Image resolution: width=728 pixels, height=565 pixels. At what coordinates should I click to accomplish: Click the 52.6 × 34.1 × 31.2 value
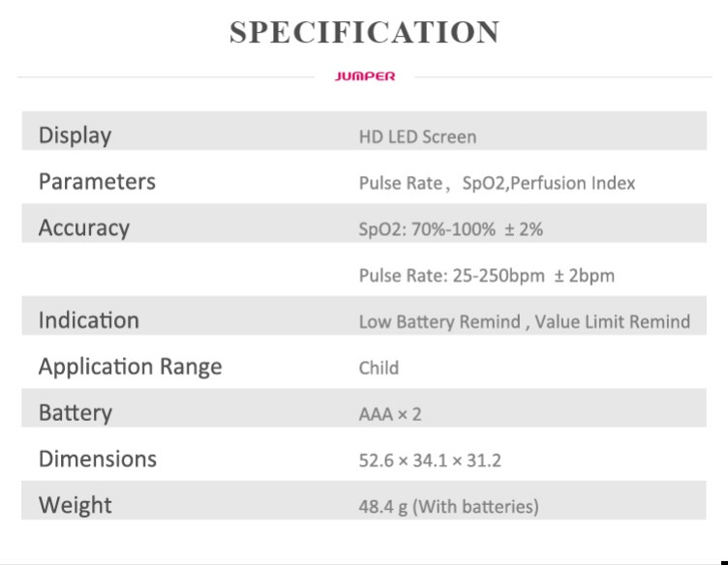click(430, 461)
